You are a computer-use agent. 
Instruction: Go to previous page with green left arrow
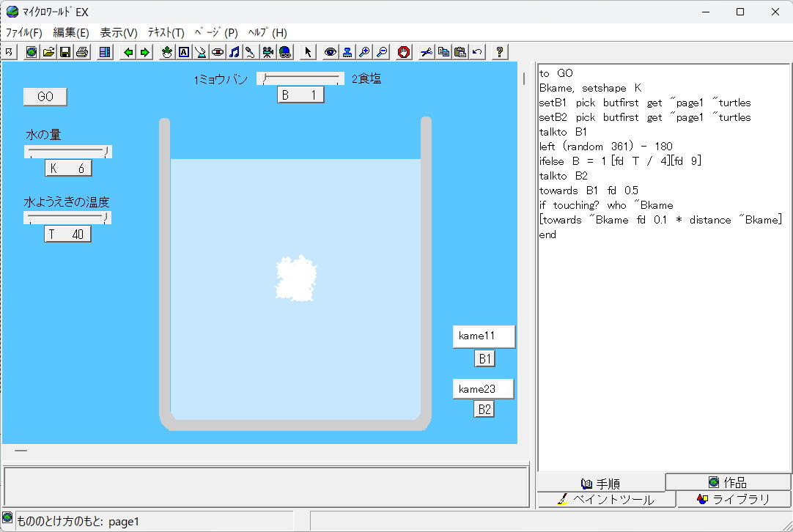tap(128, 52)
